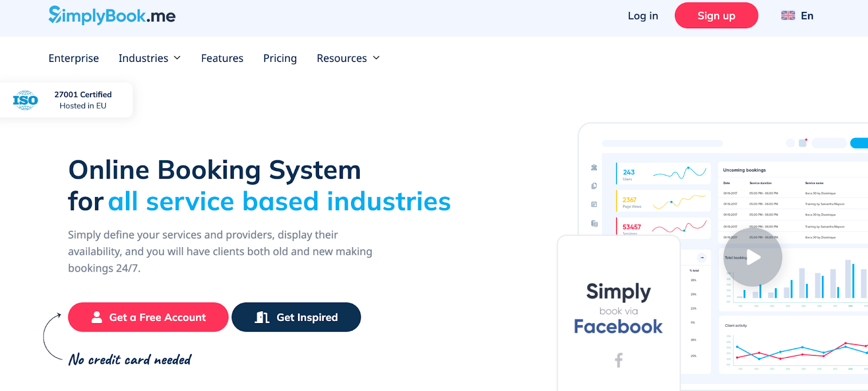Click Get a Free Account button
Image resolution: width=868 pixels, height=391 pixels.
pos(148,317)
